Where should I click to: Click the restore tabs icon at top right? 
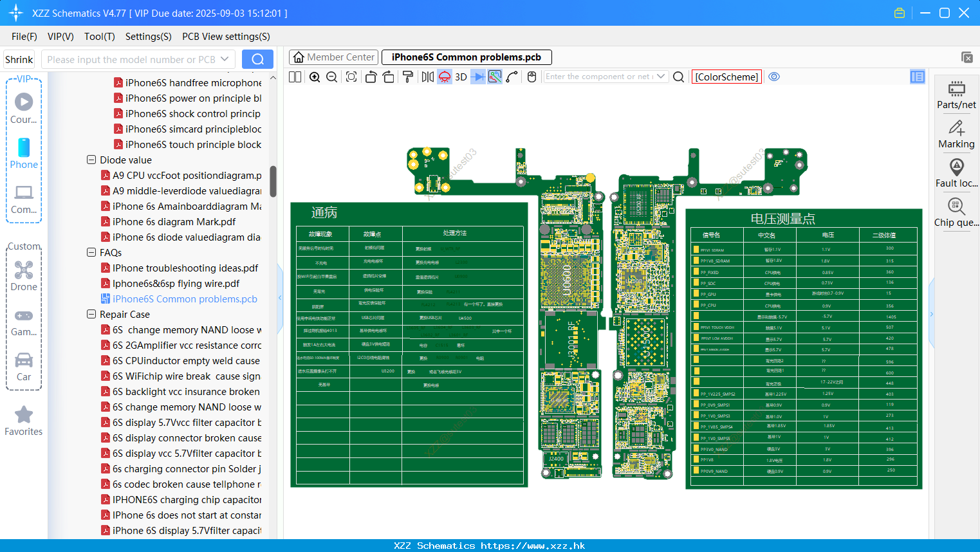[x=966, y=57]
